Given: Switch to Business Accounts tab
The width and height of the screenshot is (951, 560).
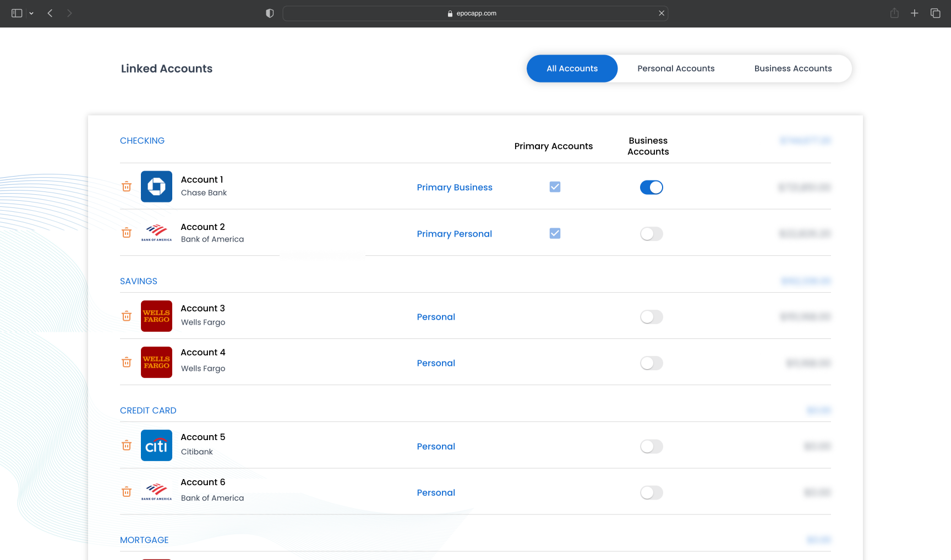Looking at the screenshot, I should 793,68.
